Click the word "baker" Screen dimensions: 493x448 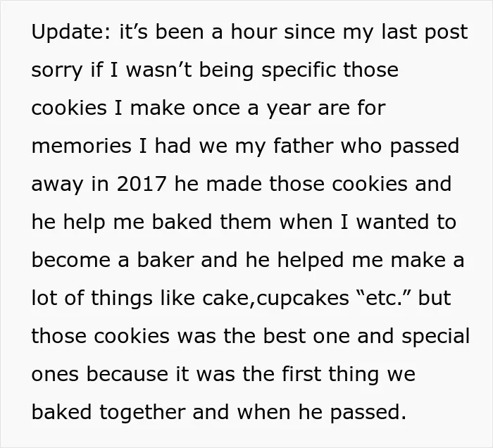[166, 260]
